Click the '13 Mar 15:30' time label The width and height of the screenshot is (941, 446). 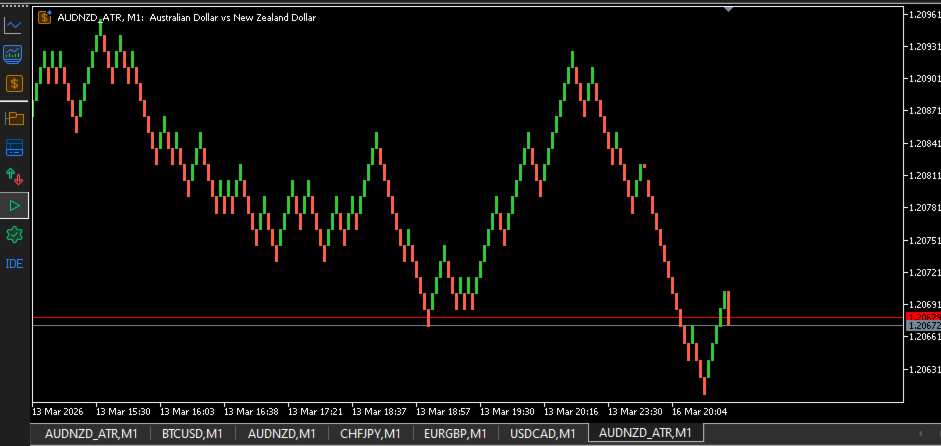[x=123, y=412]
